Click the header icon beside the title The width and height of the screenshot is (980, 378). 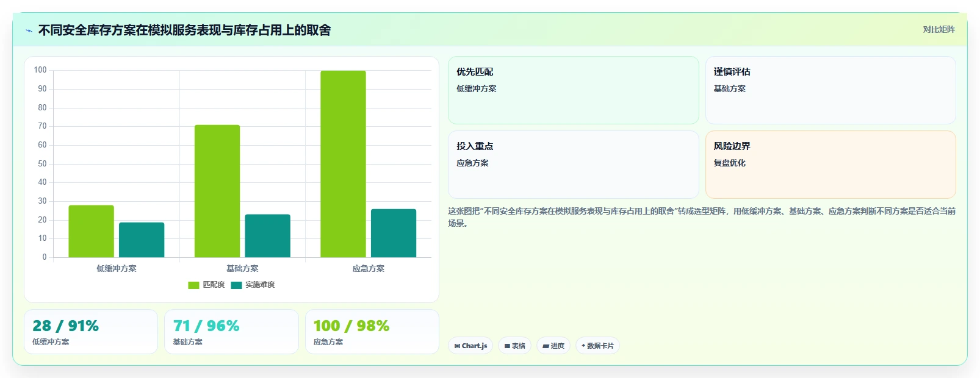pos(29,30)
